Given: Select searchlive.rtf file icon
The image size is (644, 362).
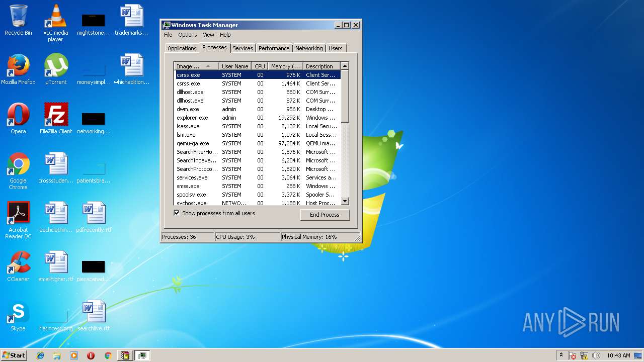Looking at the screenshot, I should coord(94,316).
